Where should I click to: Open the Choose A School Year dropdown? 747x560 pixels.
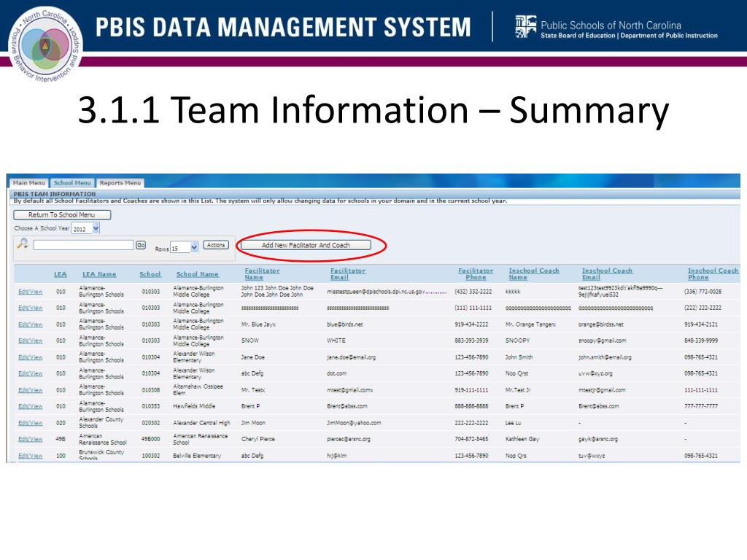coord(86,228)
